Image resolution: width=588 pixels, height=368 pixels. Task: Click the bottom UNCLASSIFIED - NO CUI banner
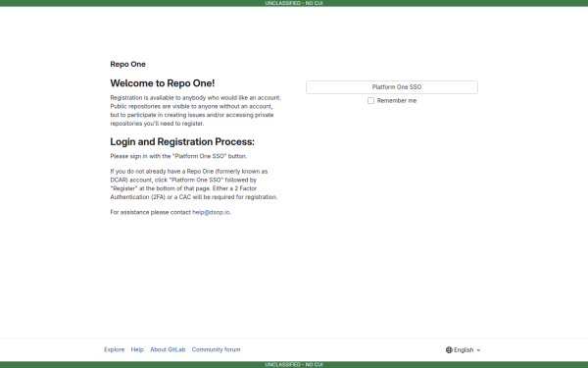(294, 365)
